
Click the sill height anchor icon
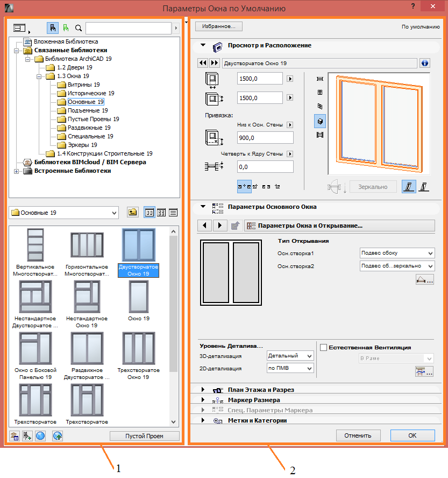coord(214,137)
